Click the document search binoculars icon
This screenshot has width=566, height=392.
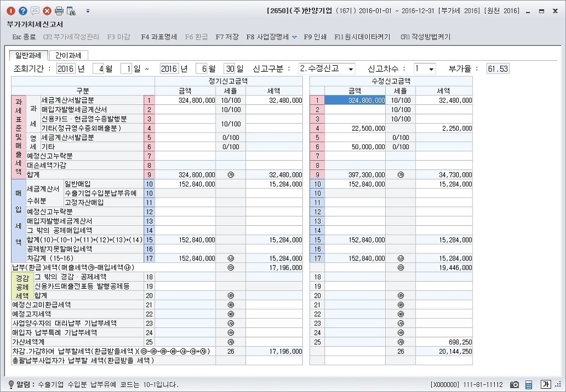[x=71, y=11]
